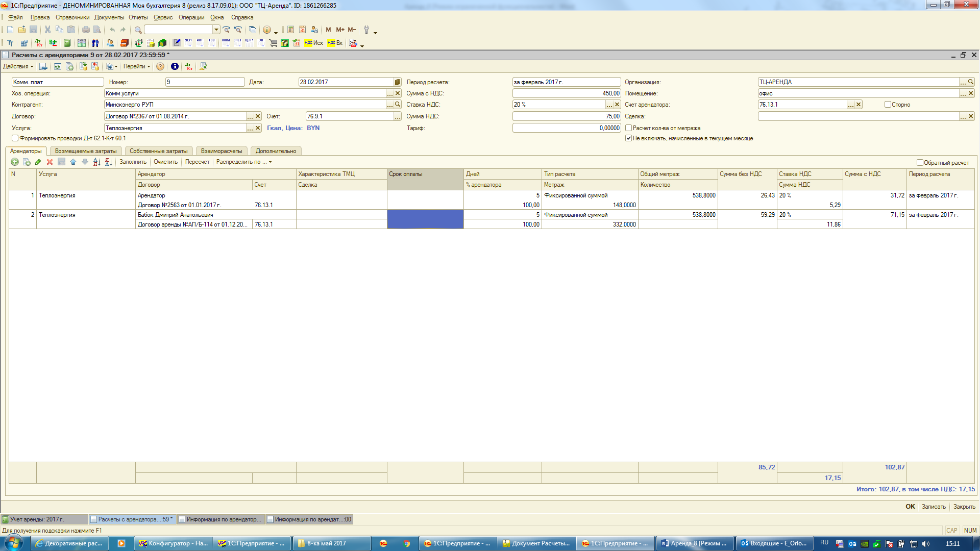Check Формировать проводки Д-т 62.1-К-т 60.1
Viewport: 980px width, 551px height.
[15, 138]
